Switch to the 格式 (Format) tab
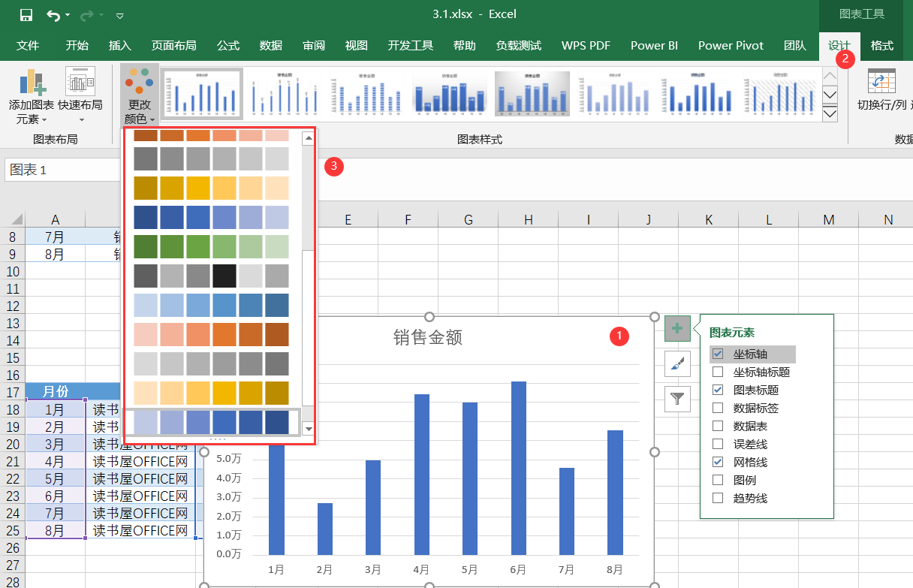 coord(881,46)
